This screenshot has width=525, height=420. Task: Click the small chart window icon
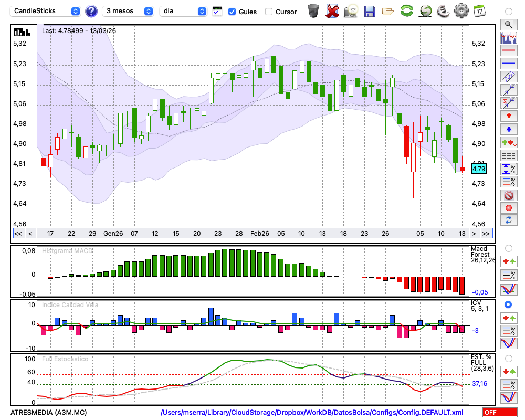click(217, 12)
